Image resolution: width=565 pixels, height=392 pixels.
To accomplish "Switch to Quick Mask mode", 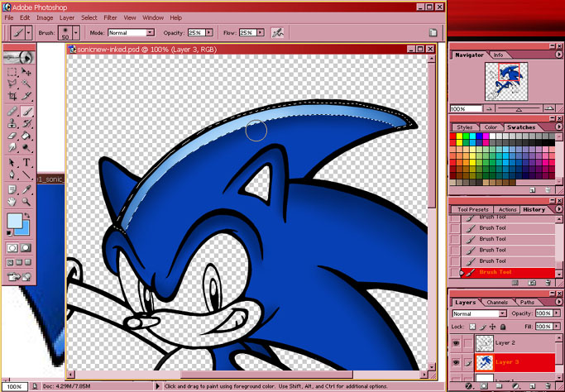I will coord(26,248).
